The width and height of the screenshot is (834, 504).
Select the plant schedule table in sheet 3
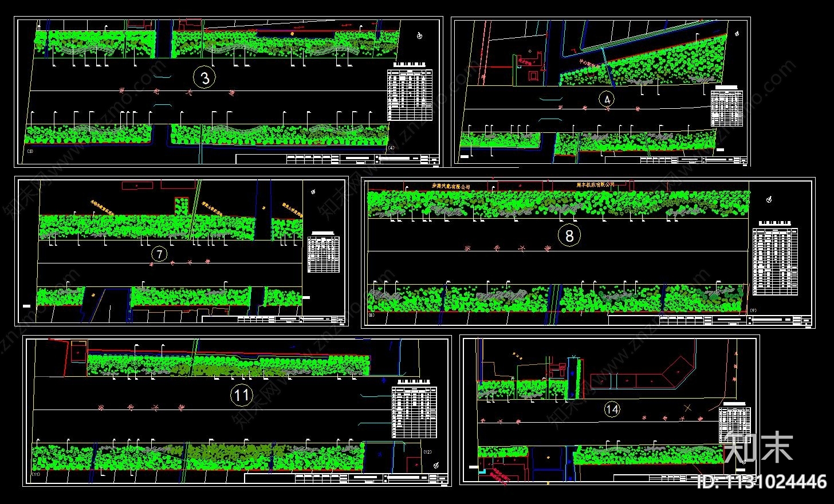click(x=409, y=94)
